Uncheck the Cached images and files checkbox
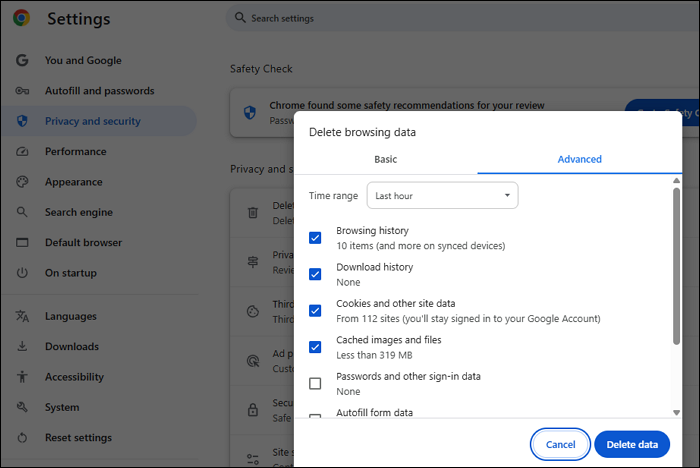Image resolution: width=700 pixels, height=468 pixels. pos(315,347)
